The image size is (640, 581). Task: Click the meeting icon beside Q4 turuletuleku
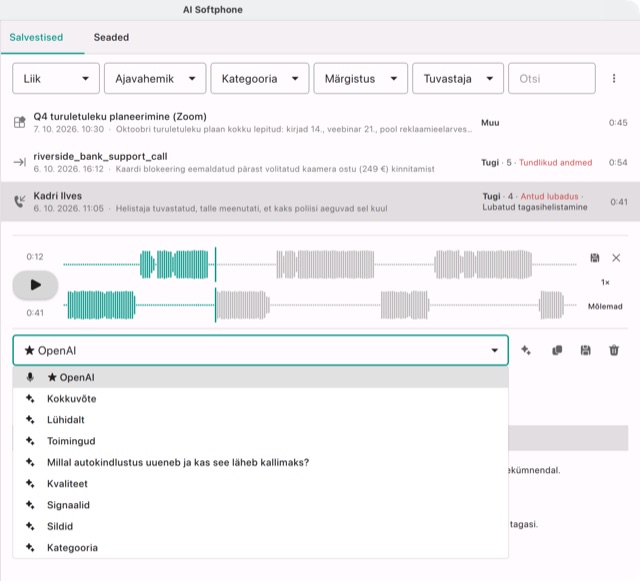[x=20, y=122]
